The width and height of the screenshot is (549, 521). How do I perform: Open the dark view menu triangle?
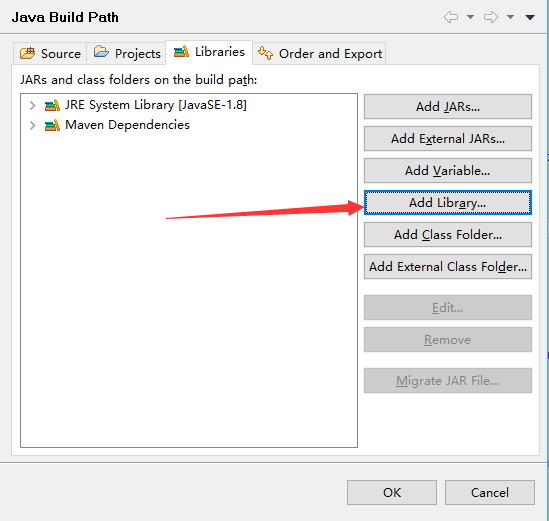530,17
